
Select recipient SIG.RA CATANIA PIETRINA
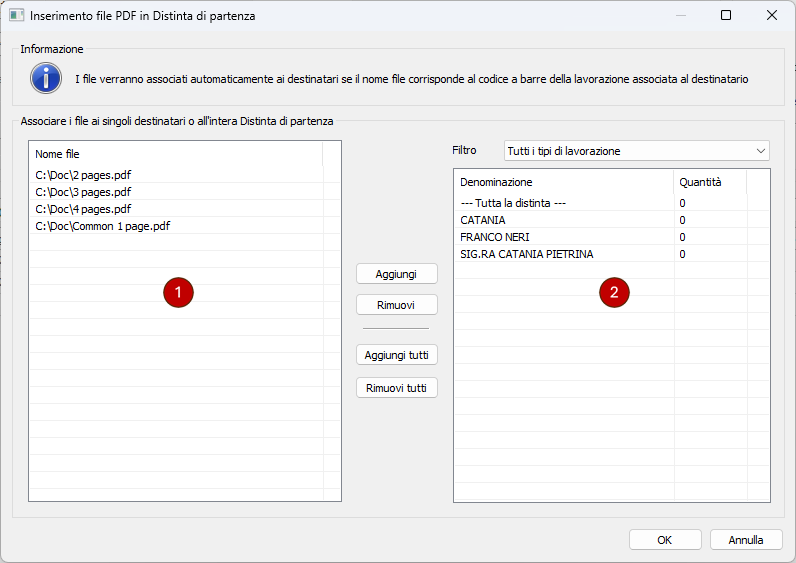pyautogui.click(x=526, y=254)
